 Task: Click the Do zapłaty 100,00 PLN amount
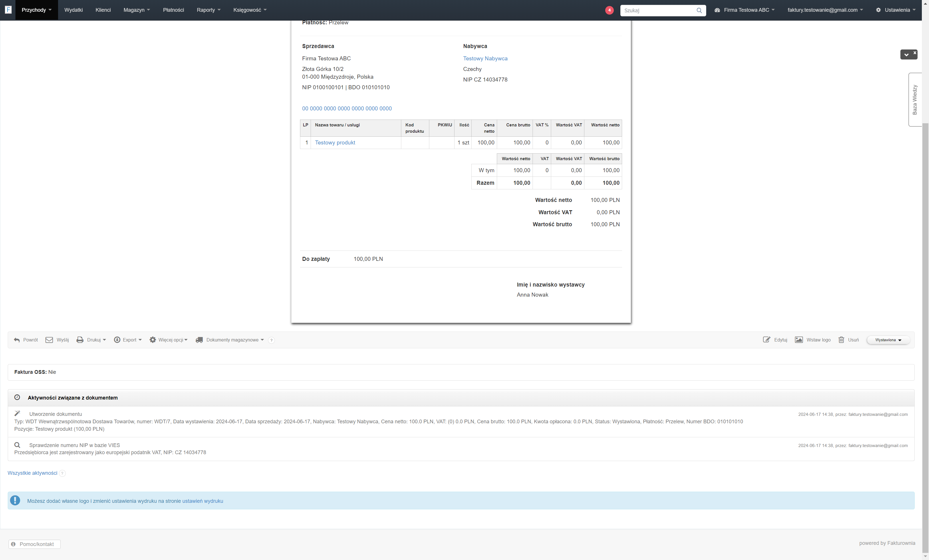click(x=368, y=259)
